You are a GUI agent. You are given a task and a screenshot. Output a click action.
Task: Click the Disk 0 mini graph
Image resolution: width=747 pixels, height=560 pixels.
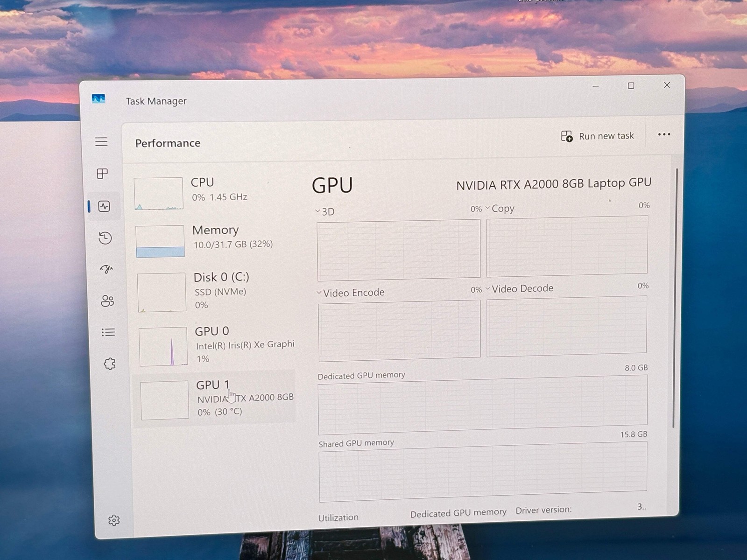pyautogui.click(x=162, y=293)
